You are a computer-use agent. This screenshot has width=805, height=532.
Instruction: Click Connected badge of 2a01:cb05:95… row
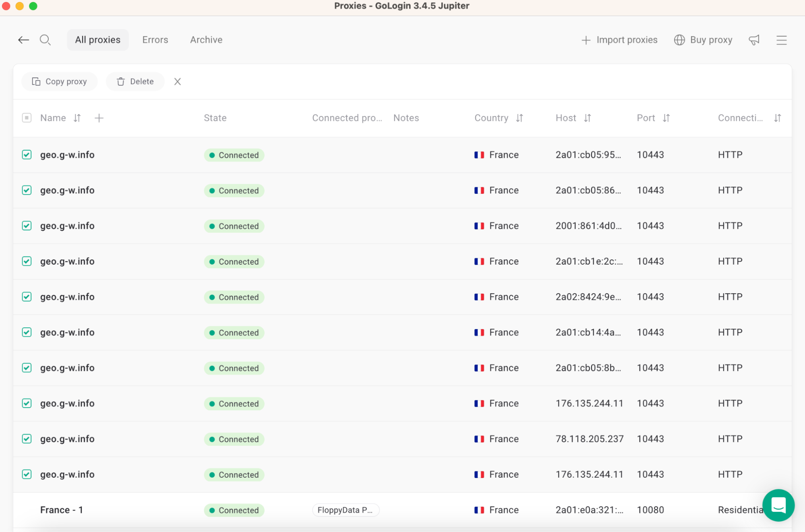pyautogui.click(x=234, y=155)
